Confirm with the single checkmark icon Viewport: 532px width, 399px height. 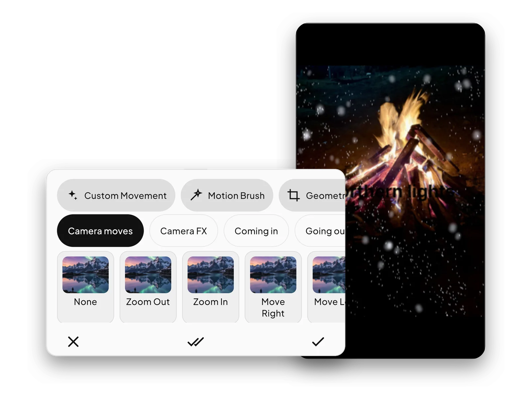pyautogui.click(x=318, y=341)
